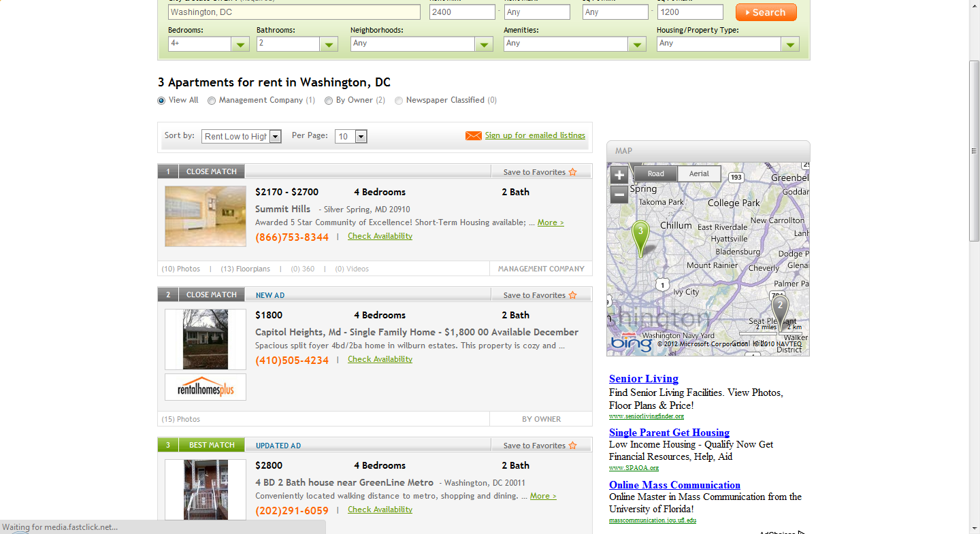Screen dimensions: 980x534
Task: Switch map to Road view
Action: coord(656,173)
